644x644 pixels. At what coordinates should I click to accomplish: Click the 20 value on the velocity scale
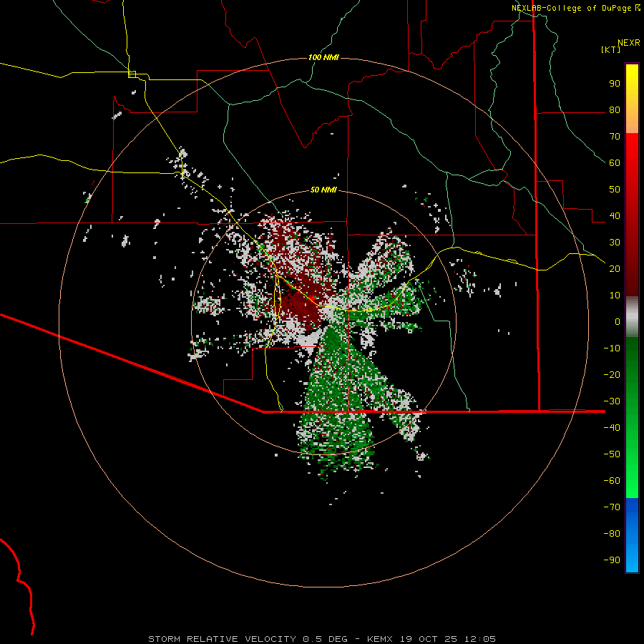tap(615, 268)
